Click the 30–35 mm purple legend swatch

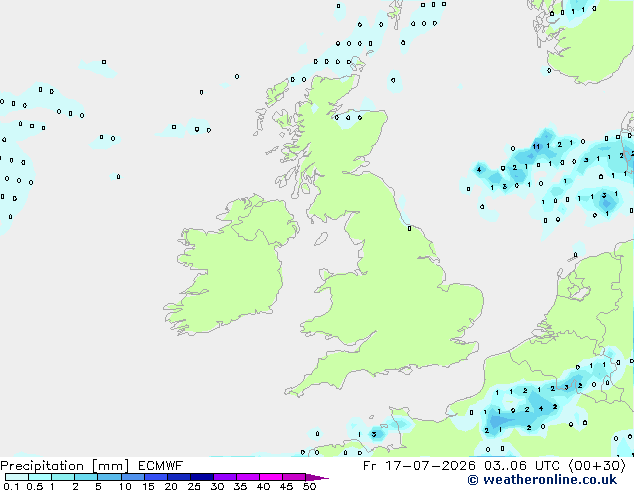(225, 477)
